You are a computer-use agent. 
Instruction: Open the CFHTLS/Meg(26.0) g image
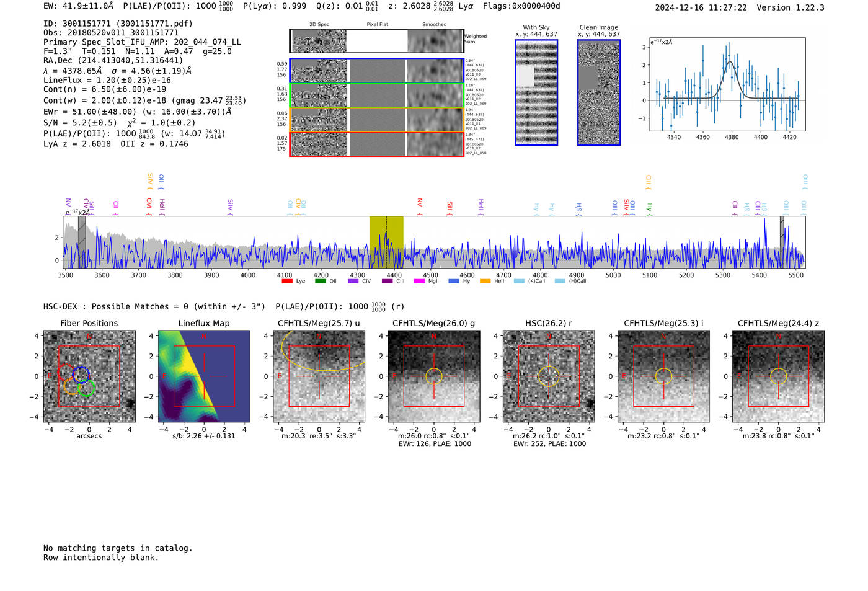pyautogui.click(x=434, y=376)
